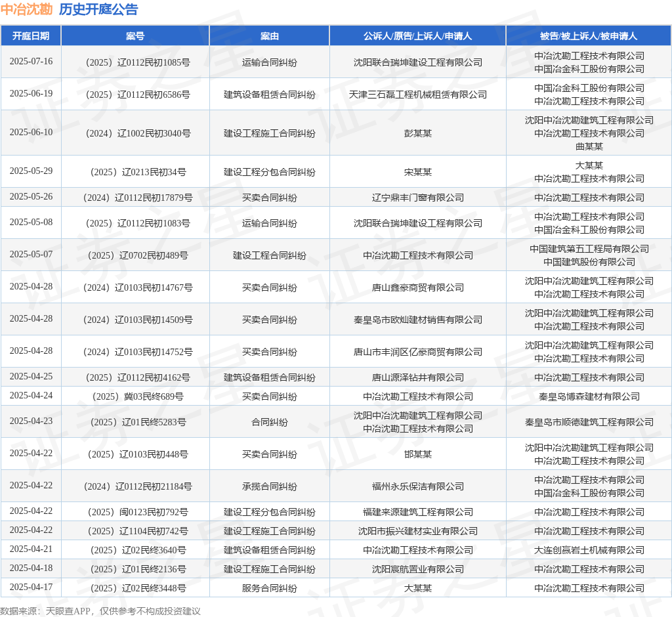Click case number （2025）辽0213民初34号
672x617 pixels.
coord(138,172)
